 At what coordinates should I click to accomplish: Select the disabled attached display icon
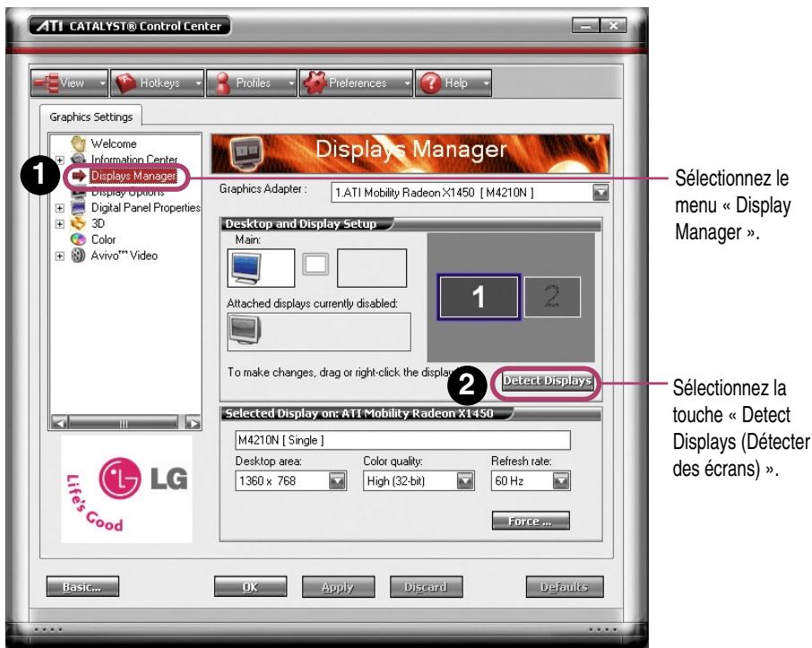tap(246, 330)
